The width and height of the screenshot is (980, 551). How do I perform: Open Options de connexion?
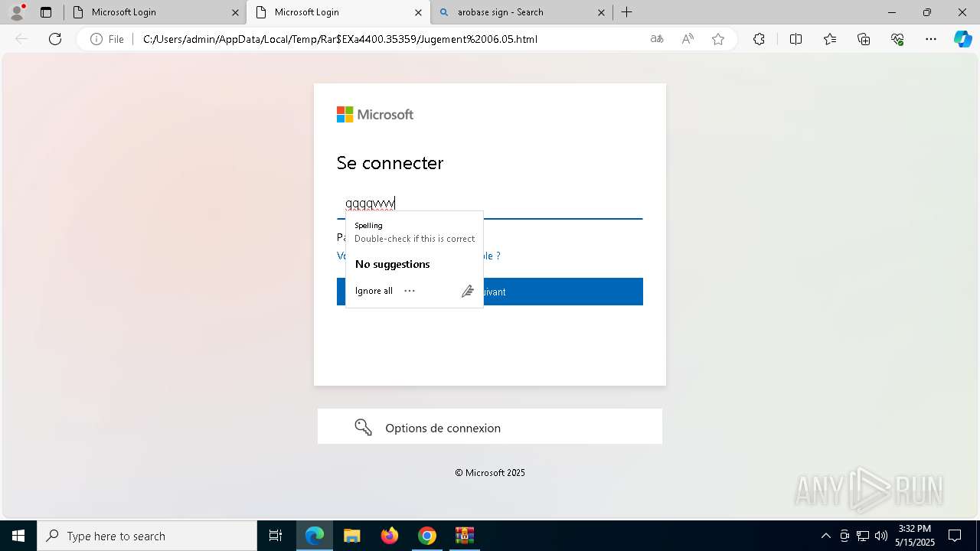pyautogui.click(x=490, y=426)
